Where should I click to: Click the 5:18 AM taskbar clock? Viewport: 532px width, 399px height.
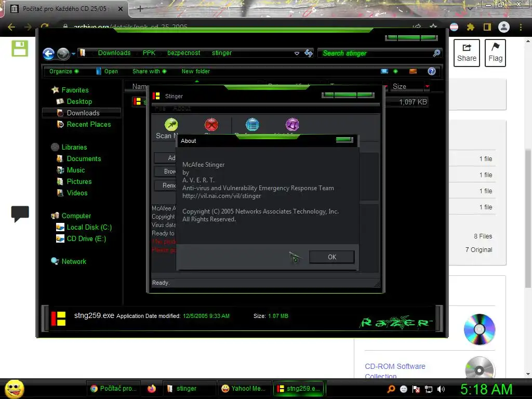pos(486,389)
